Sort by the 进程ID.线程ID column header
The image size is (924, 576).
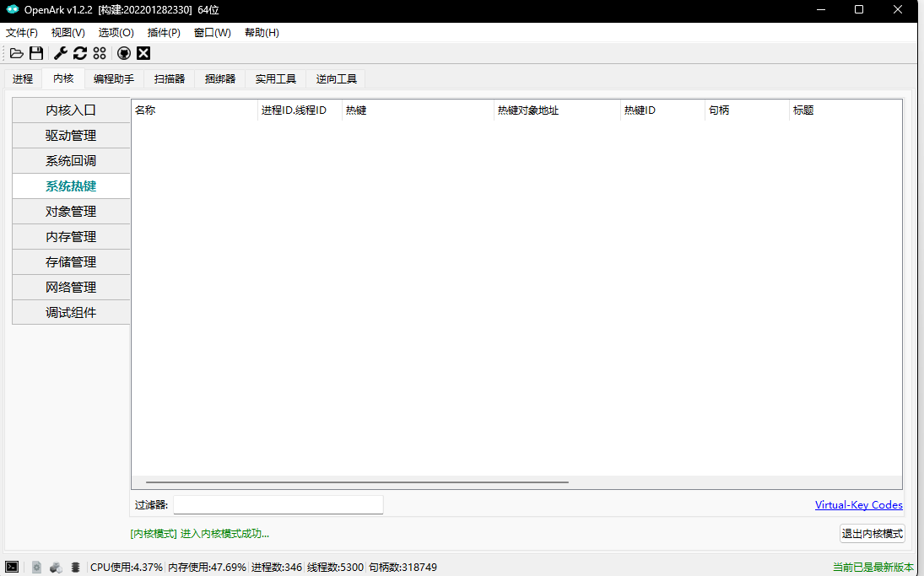pos(300,110)
